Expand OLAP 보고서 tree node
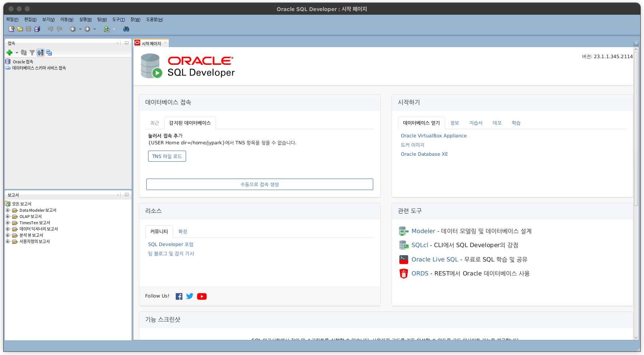644x355 pixels. pyautogui.click(x=7, y=217)
